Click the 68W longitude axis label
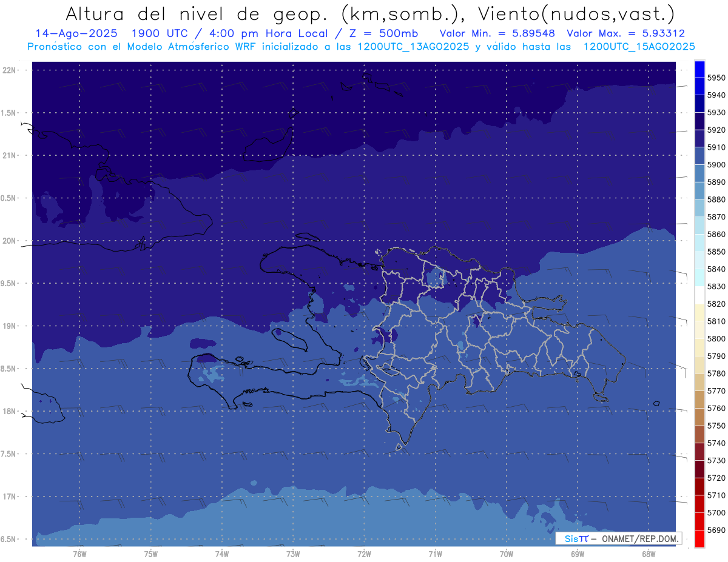Screen dimensions: 728x562 tap(649, 554)
